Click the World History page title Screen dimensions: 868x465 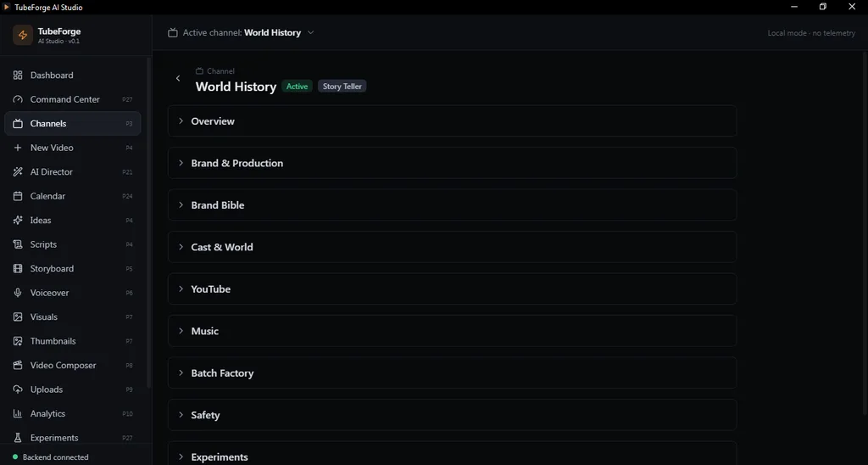[x=236, y=87]
